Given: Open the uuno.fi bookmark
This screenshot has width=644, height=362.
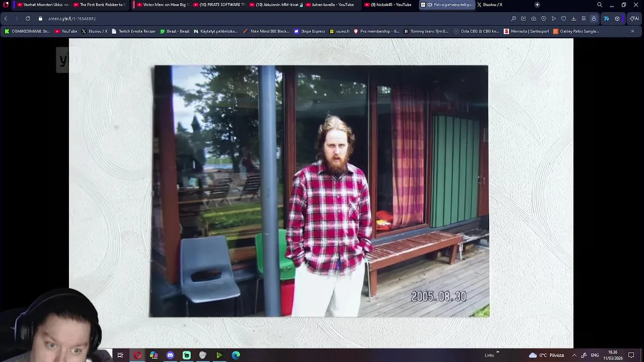Looking at the screenshot, I should coord(340,31).
